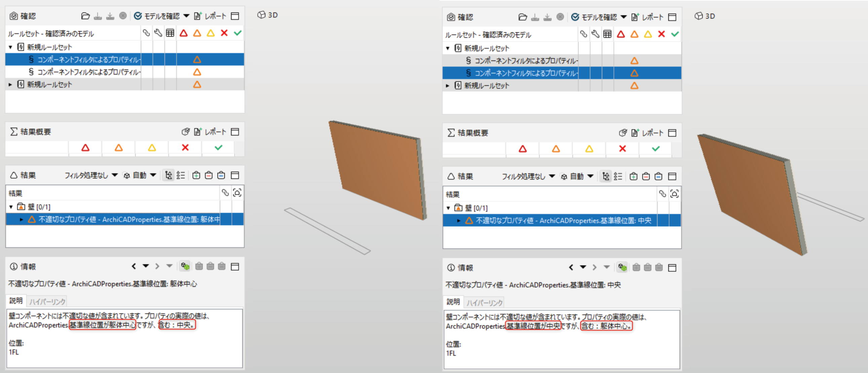Open フィルタ処理なし dropdown in left 結果 panel
Screen dimensions: 868x373
tap(91, 175)
